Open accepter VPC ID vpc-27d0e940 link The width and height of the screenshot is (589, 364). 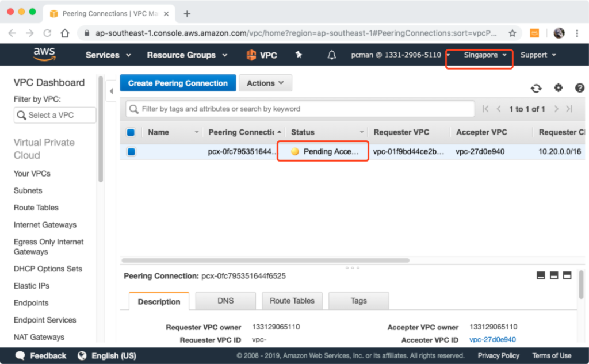[x=492, y=339]
